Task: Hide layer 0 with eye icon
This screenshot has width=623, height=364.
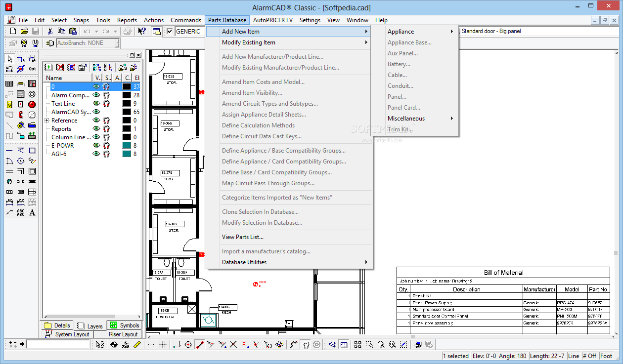Action: click(x=96, y=86)
